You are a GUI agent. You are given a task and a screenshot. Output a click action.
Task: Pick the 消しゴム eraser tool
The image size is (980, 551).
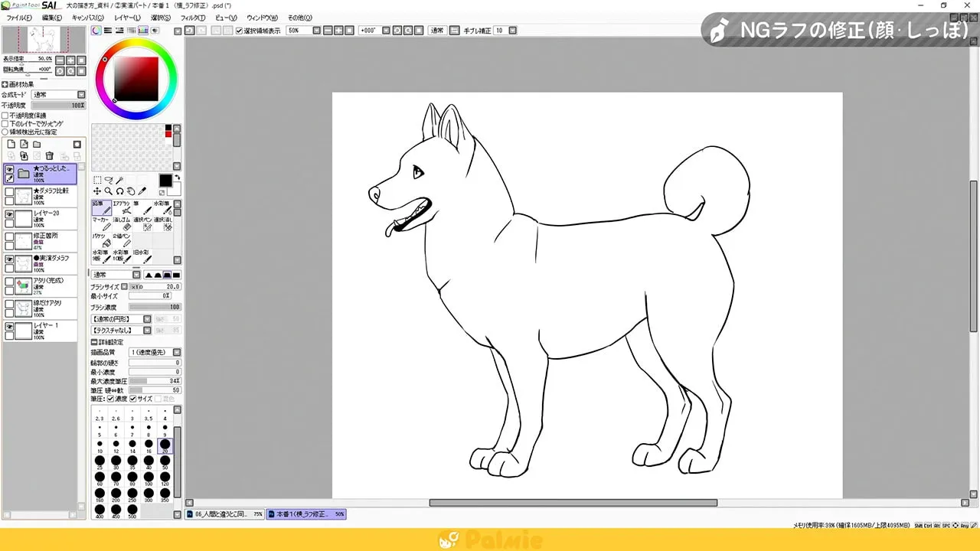point(122,226)
